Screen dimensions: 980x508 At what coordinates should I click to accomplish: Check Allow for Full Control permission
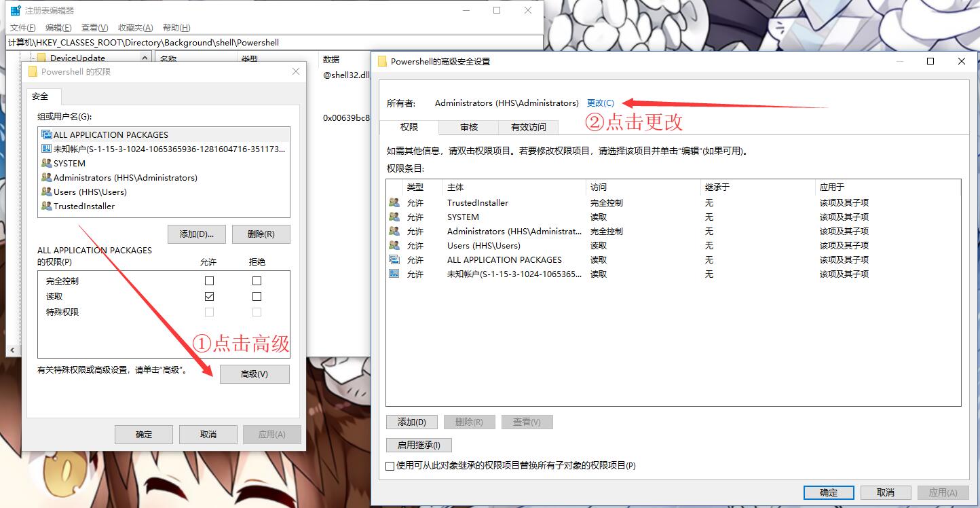click(209, 280)
